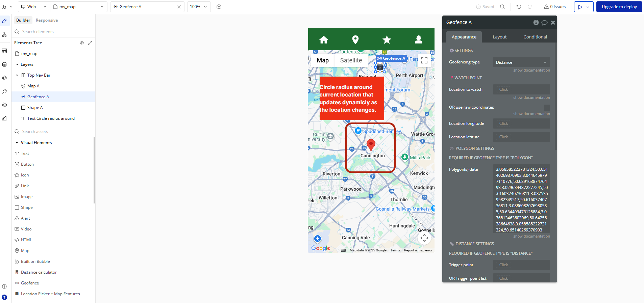644x303 pixels.
Task: Expand the Elements Tree panel
Action: click(90, 43)
